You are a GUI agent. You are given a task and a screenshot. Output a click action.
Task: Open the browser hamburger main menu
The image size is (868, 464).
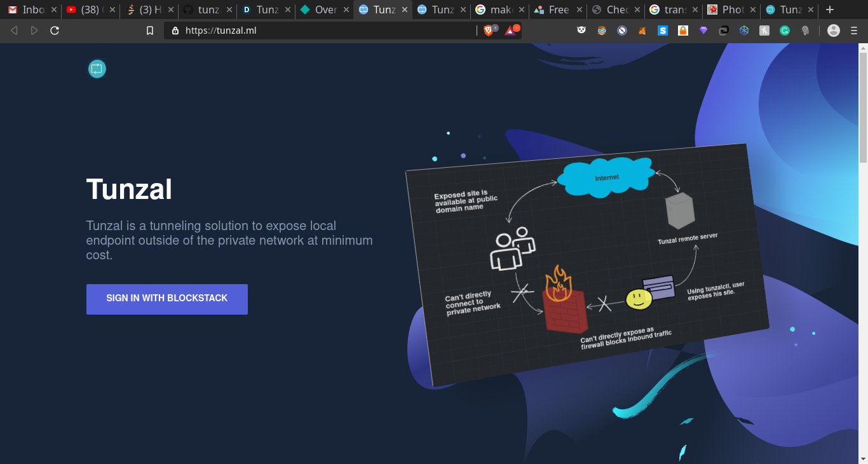click(x=854, y=31)
